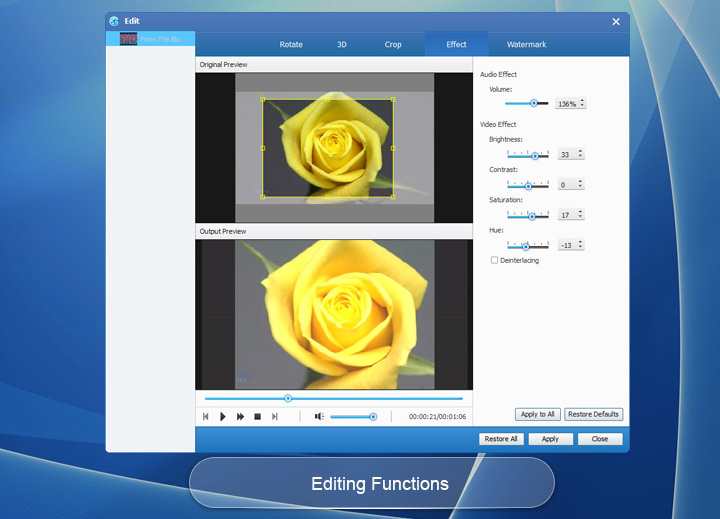Decrease Contrast value with down arrow
The width and height of the screenshot is (720, 519).
tap(580, 186)
